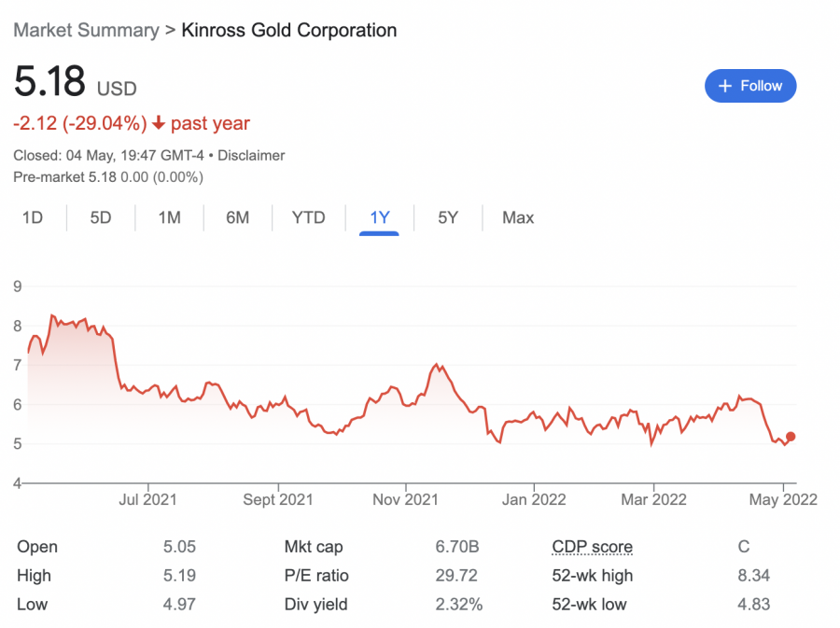Select the 1D time range tab
The height and width of the screenshot is (628, 840).
(33, 217)
